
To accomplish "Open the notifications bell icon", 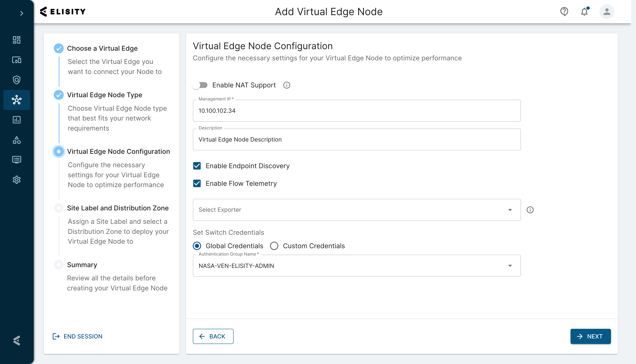I will [585, 12].
